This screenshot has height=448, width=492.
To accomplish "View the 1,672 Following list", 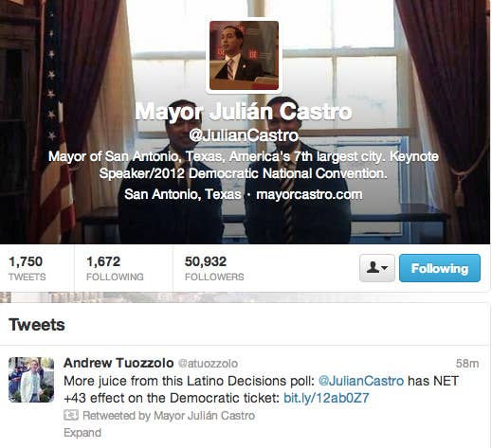I will pyautogui.click(x=115, y=268).
